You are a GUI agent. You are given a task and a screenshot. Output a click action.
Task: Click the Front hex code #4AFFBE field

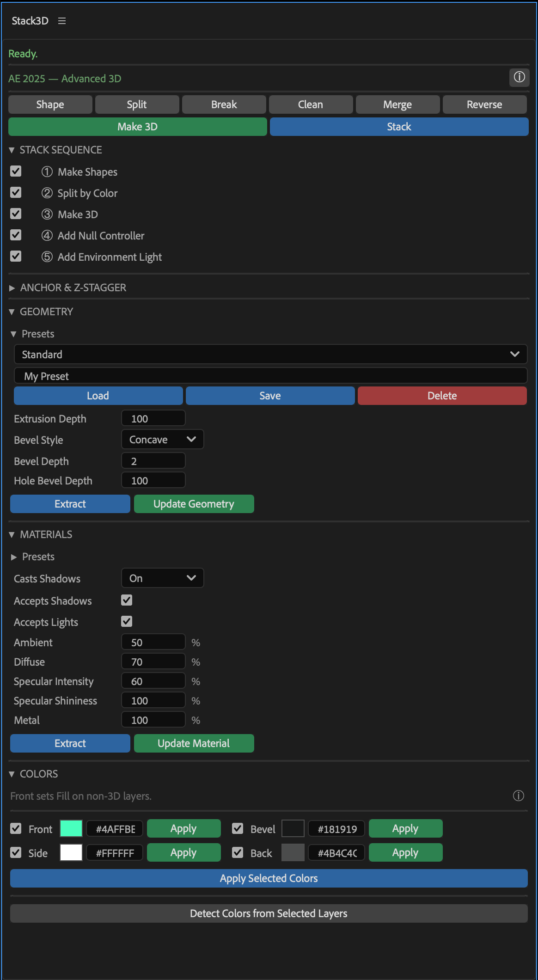(115, 829)
